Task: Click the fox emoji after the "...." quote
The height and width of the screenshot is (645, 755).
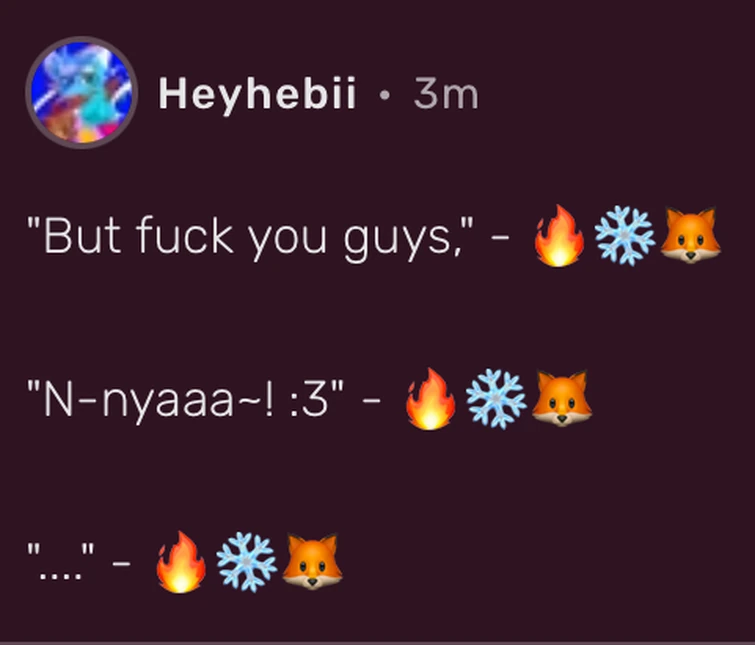Action: pos(312,562)
